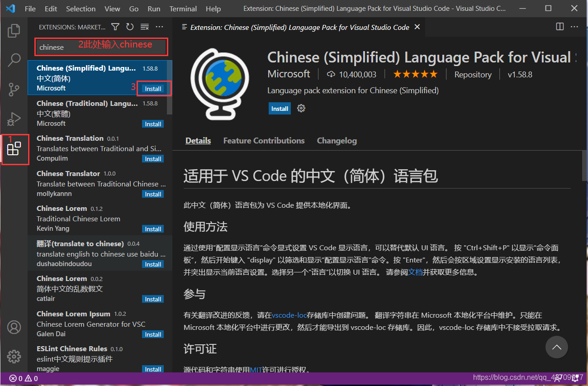Open the Edit menu
The height and width of the screenshot is (386, 588).
(51, 9)
